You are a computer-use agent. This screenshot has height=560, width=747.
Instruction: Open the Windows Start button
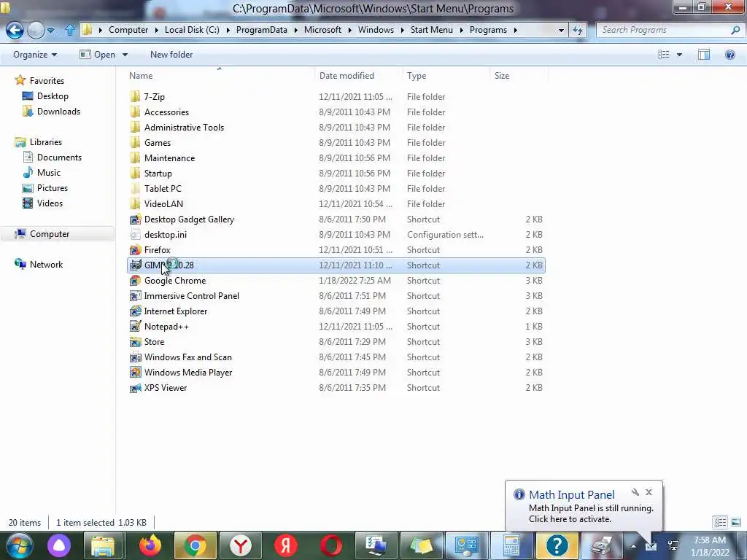19,545
